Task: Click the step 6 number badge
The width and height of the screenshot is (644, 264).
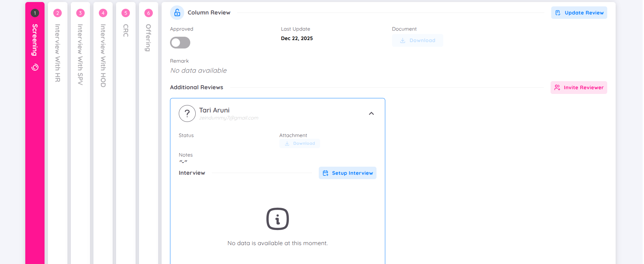Action: 148,13
